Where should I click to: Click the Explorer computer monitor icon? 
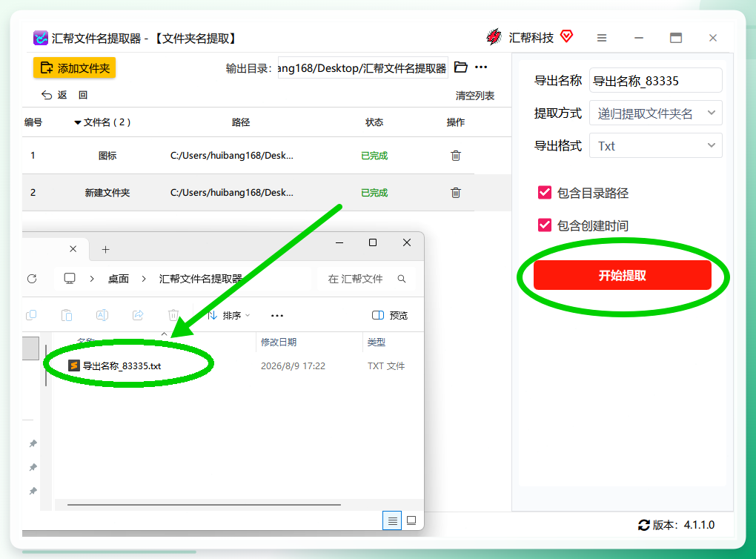[x=70, y=278]
